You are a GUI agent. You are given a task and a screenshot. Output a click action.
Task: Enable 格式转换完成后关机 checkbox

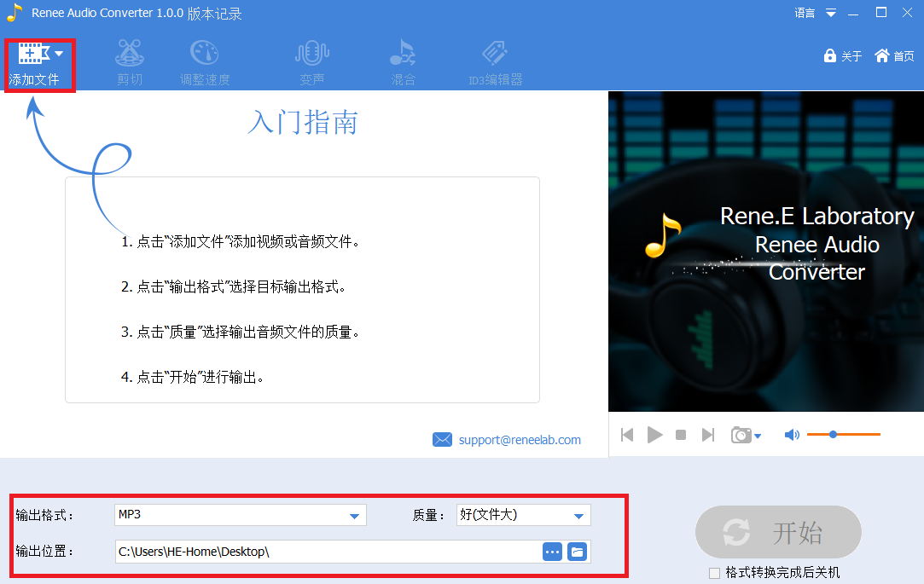pyautogui.click(x=715, y=573)
